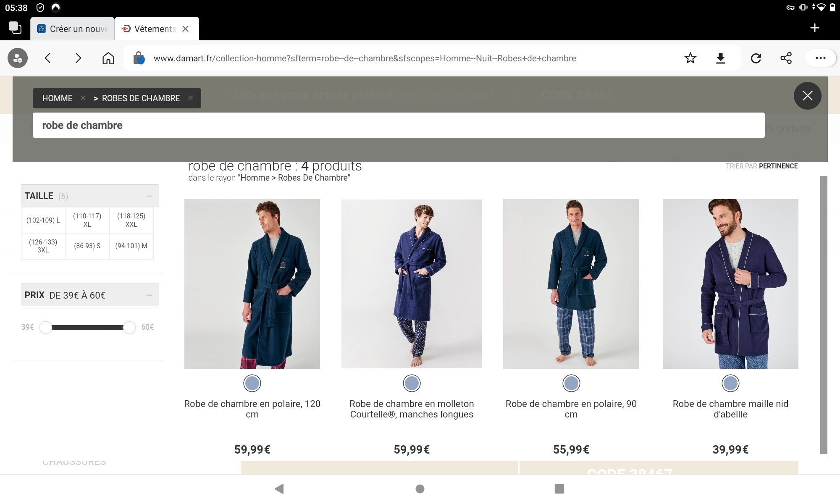Switch to the Créer un nouveau tab

click(72, 29)
